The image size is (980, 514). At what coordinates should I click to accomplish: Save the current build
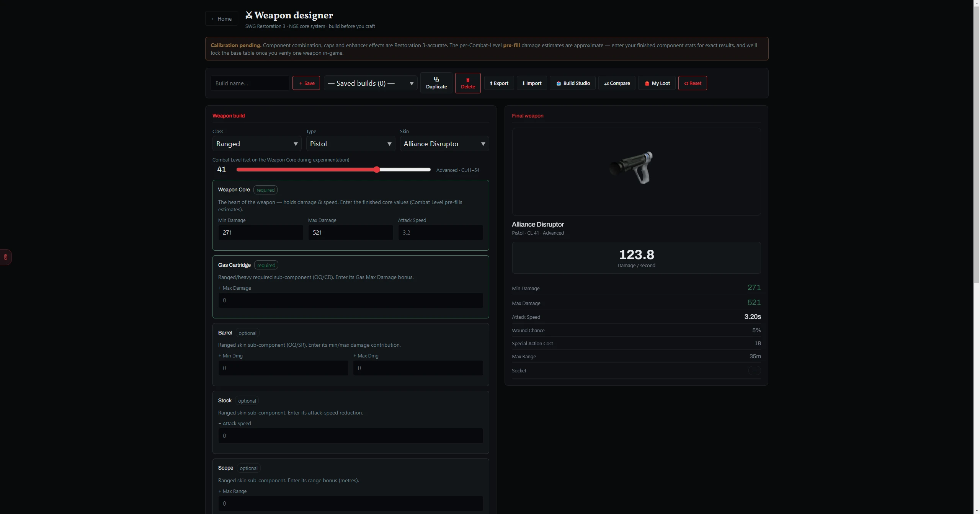[x=306, y=83]
